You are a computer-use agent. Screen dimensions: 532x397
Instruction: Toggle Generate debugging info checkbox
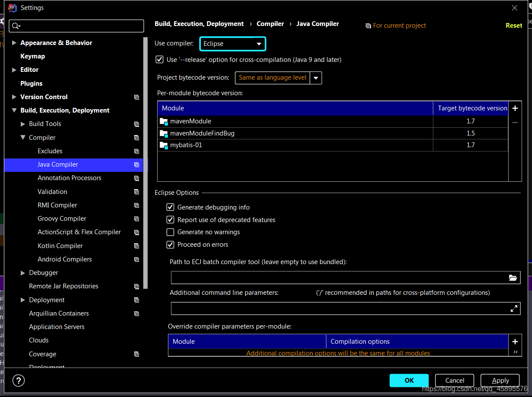tap(171, 207)
